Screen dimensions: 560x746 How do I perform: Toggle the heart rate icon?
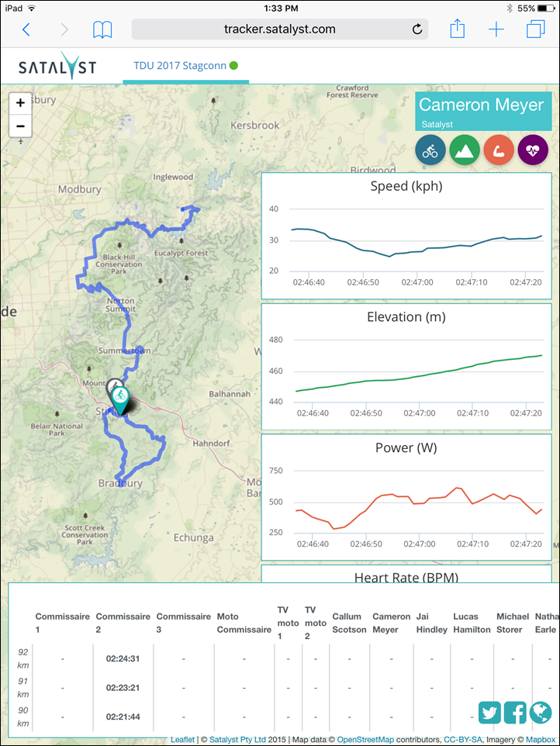pos(533,150)
